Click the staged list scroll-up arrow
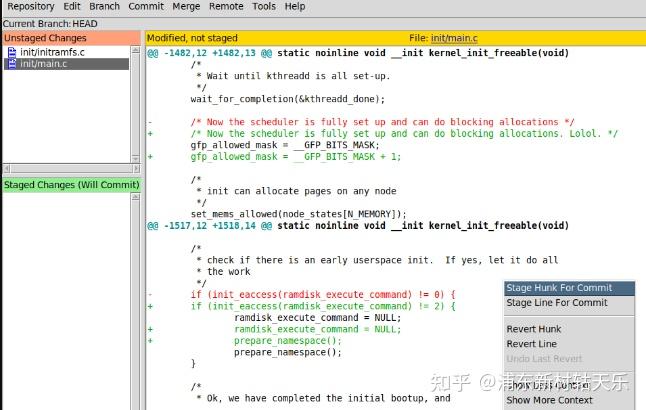The height and width of the screenshot is (410, 646). point(135,197)
